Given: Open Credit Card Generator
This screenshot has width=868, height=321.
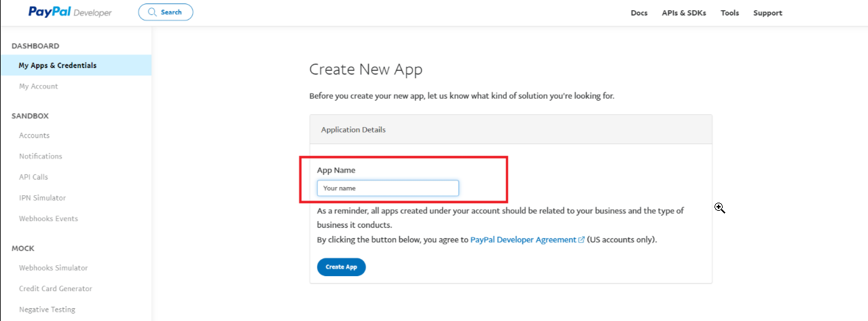Looking at the screenshot, I should click(56, 288).
